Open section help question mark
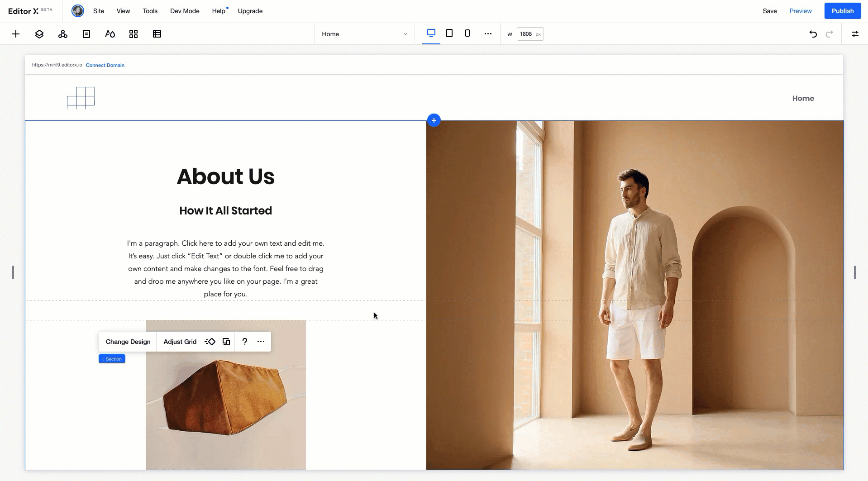The height and width of the screenshot is (481, 868). coord(245,342)
